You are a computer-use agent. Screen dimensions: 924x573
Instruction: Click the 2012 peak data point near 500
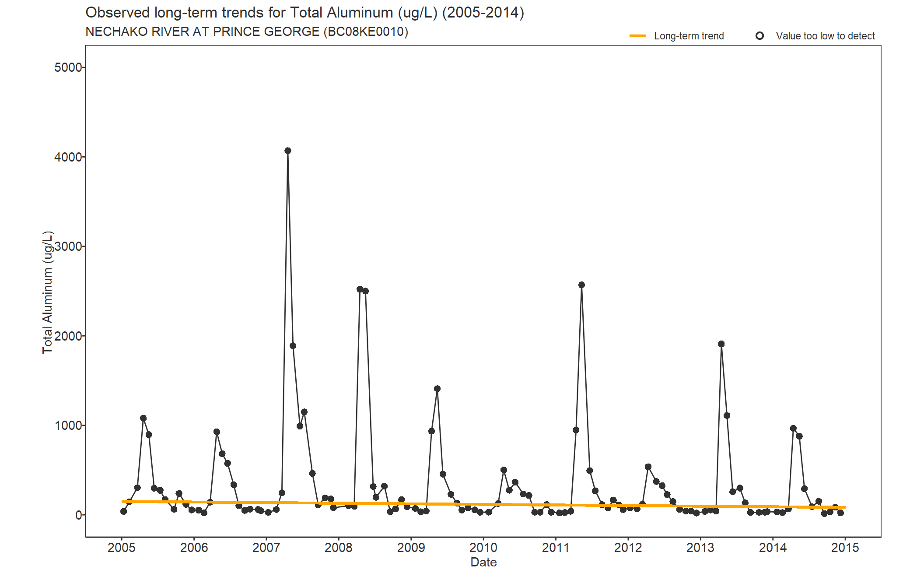[x=648, y=467]
